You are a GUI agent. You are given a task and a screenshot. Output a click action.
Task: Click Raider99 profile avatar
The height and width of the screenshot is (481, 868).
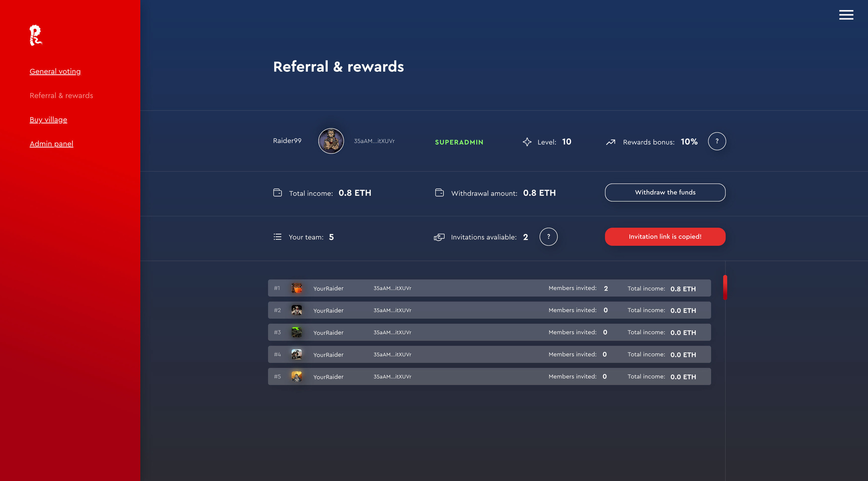tap(331, 141)
